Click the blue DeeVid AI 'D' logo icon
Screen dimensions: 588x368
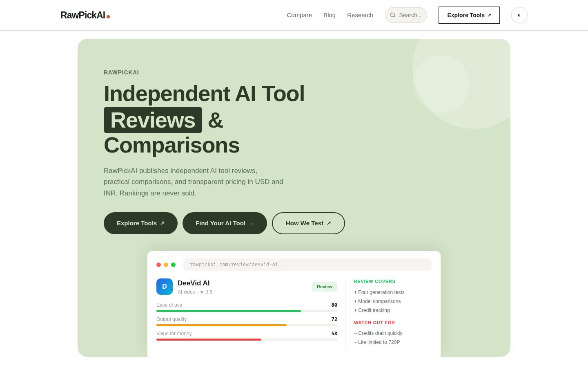coord(165,287)
